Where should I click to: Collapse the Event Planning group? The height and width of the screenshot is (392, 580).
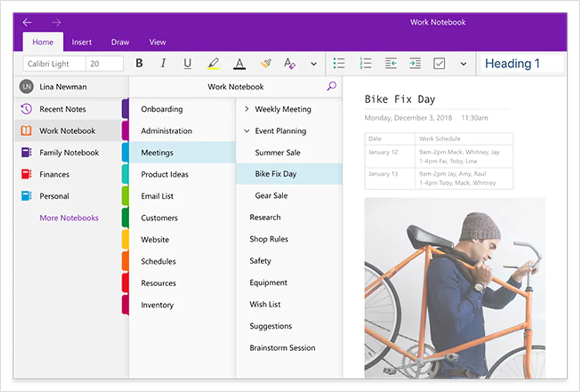click(x=246, y=130)
